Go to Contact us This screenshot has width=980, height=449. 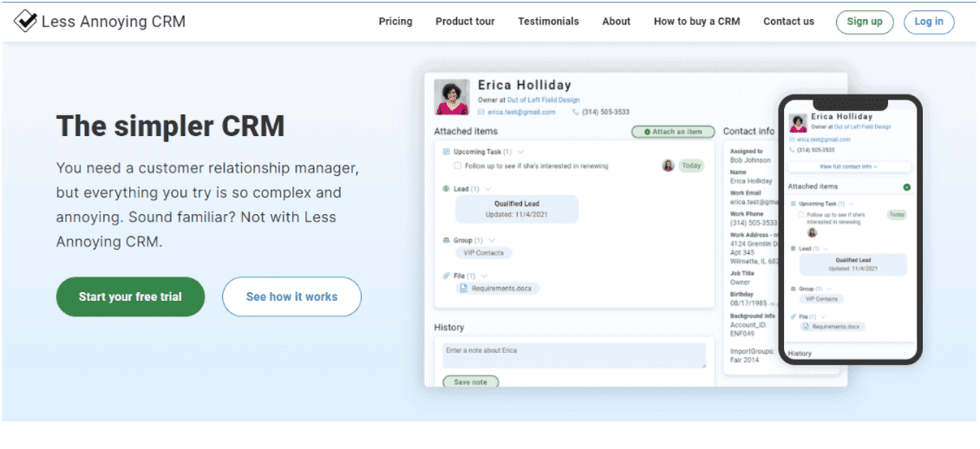coord(788,21)
